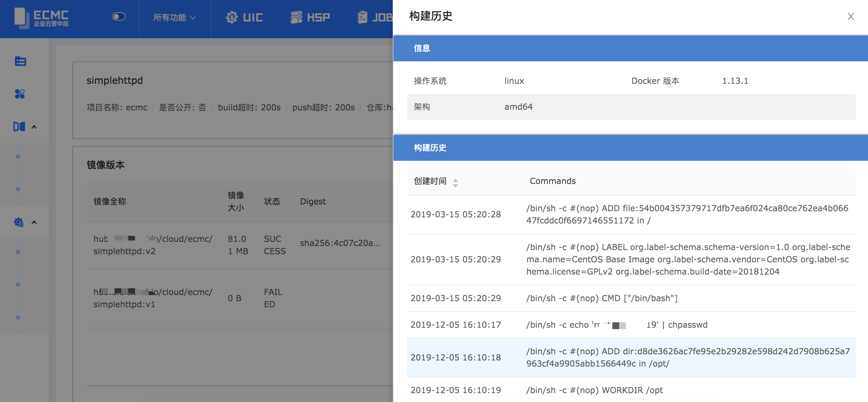Click the HSP server icon
This screenshot has height=402, width=868.
(x=296, y=17)
